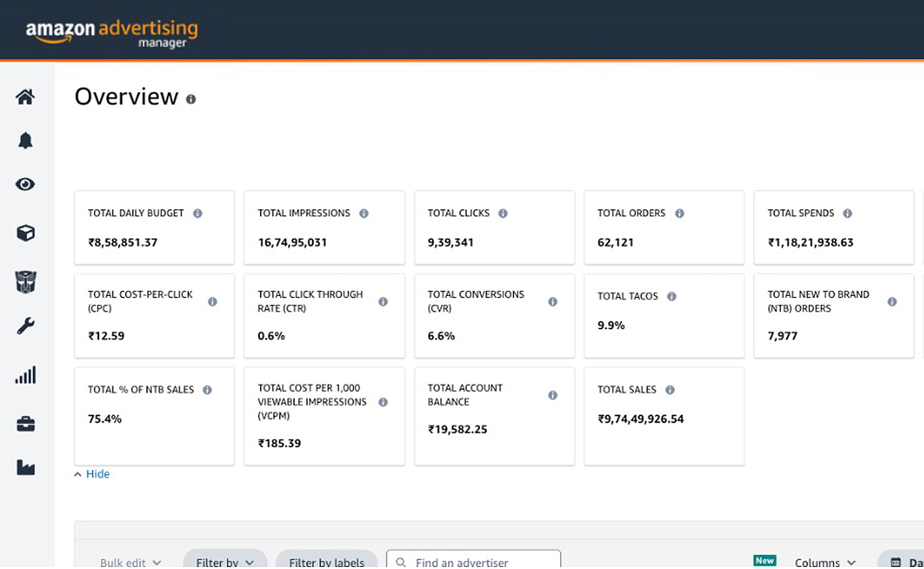Click the bar chart signal icon
This screenshot has height=569, width=924.
(25, 375)
